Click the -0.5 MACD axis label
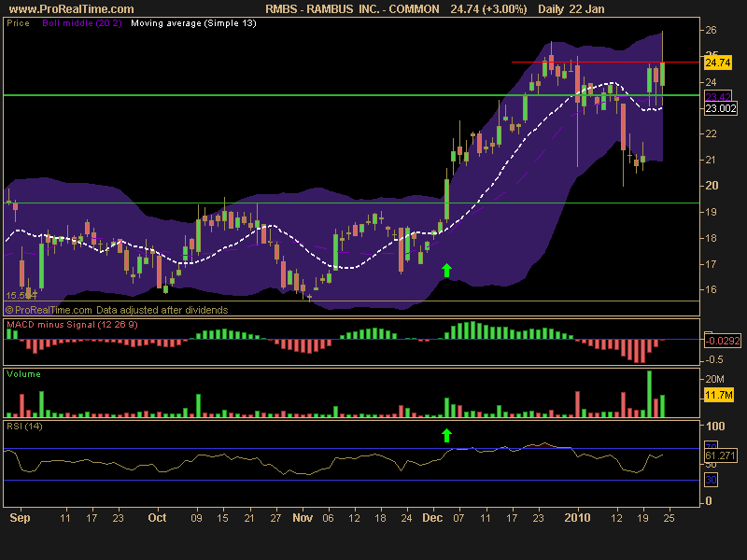The image size is (747, 560). 713,359
